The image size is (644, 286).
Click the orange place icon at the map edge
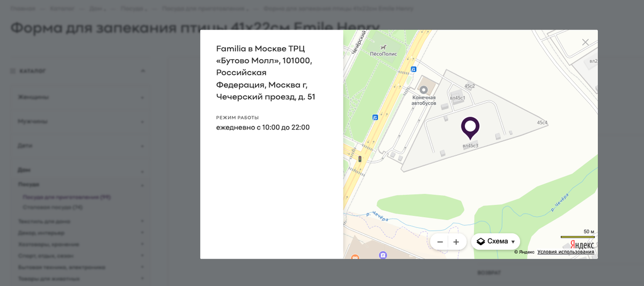[354, 258]
